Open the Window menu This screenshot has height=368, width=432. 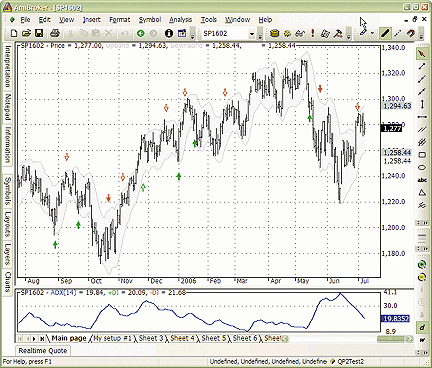[x=237, y=20]
